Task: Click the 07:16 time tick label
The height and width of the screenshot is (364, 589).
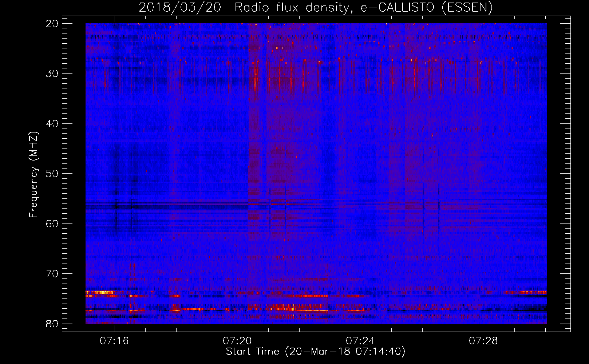Action: (x=115, y=341)
